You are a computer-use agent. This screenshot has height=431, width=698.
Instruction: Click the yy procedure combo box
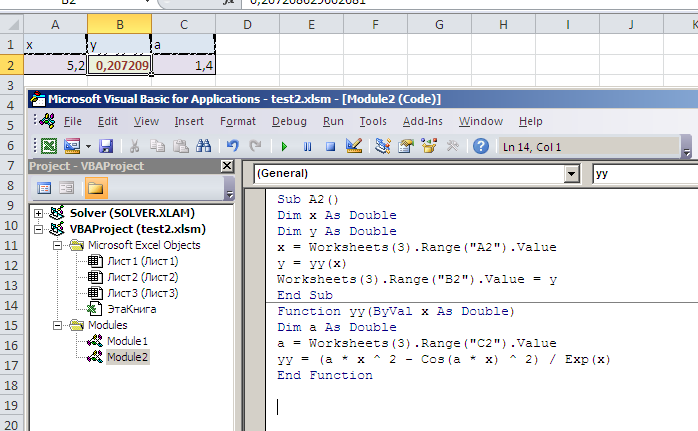[x=645, y=174]
